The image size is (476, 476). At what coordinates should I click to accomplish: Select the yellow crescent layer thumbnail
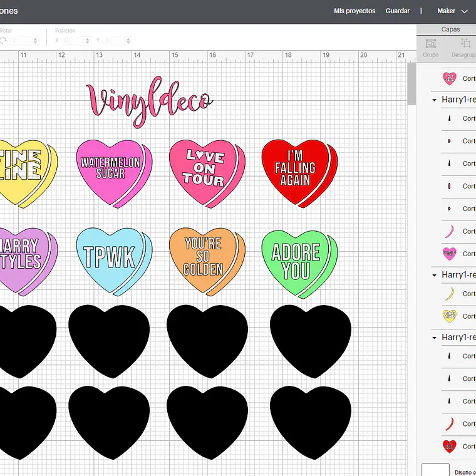coord(449,294)
